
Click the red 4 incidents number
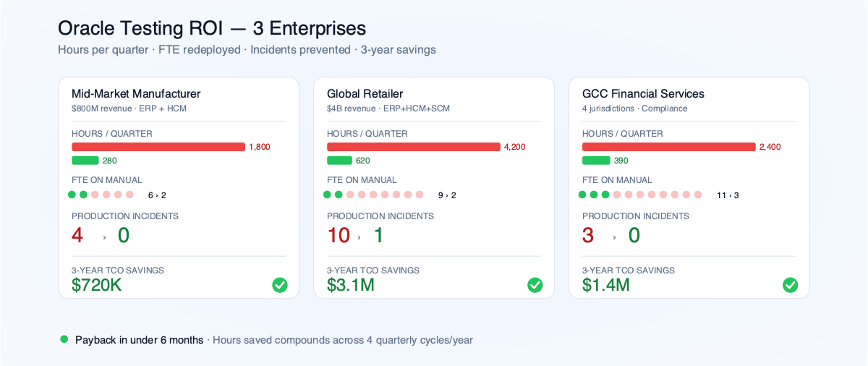coord(77,235)
